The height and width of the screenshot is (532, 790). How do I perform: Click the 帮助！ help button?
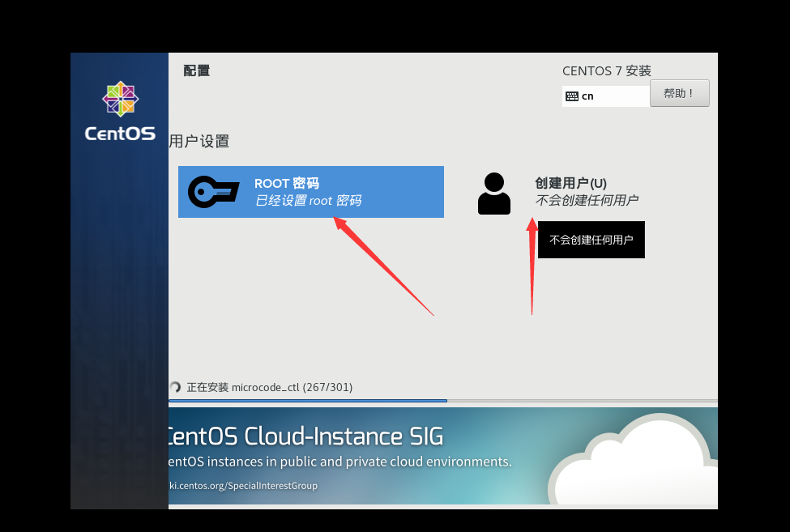(679, 93)
